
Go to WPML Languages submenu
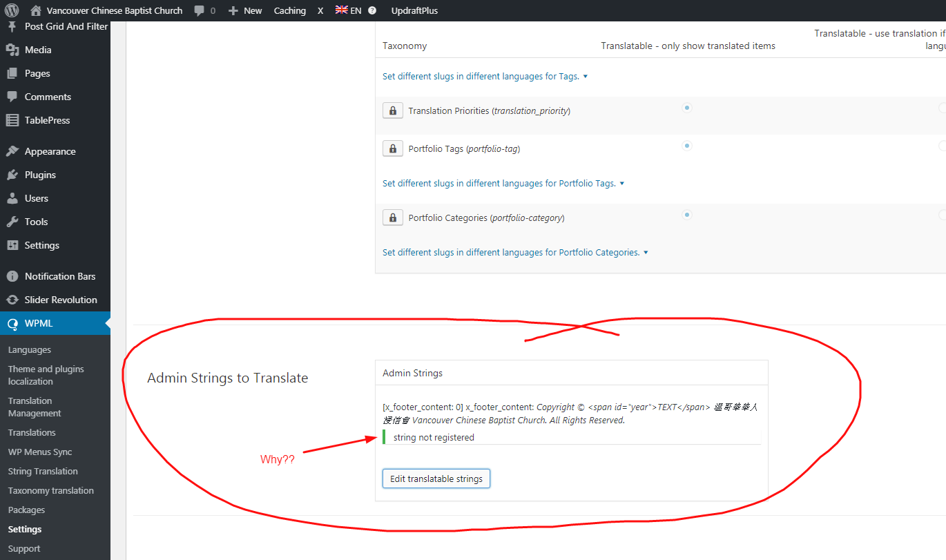pyautogui.click(x=30, y=350)
